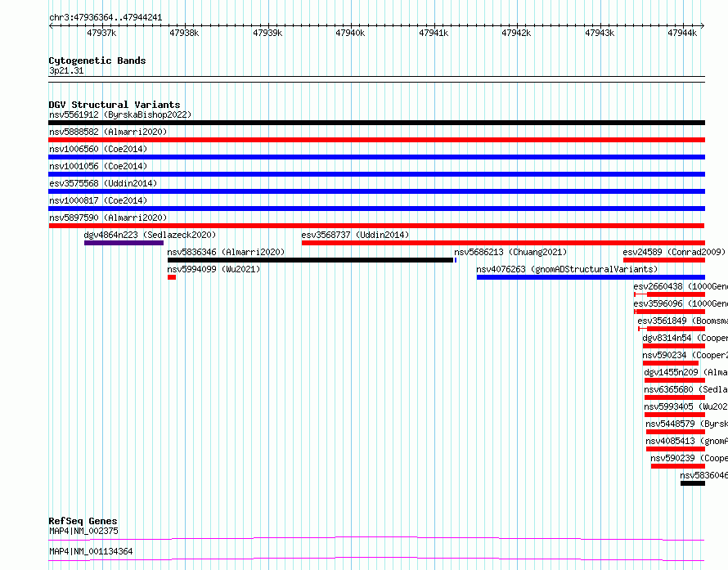Open the dgv8314n54 variant label
The width and height of the screenshot is (728, 570).
click(x=685, y=338)
